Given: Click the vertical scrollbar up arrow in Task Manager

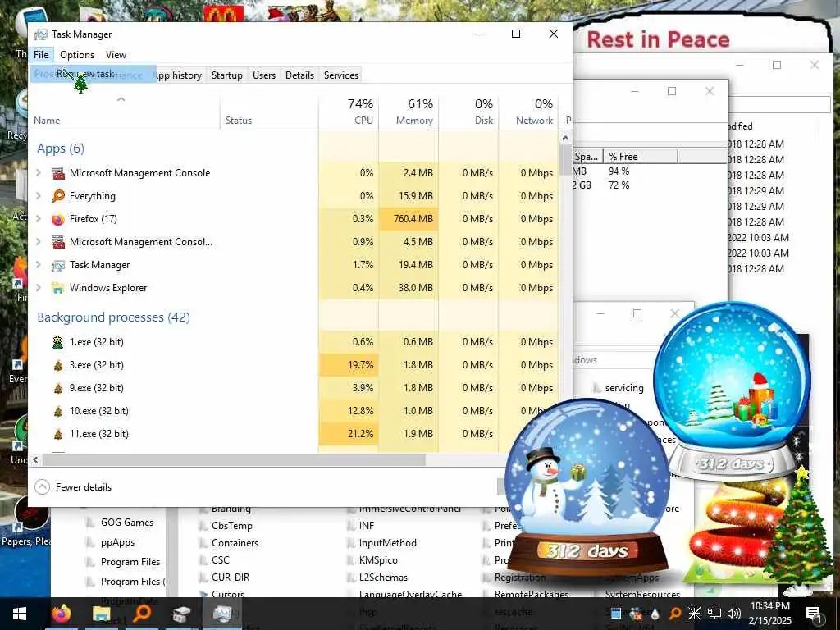Looking at the screenshot, I should coord(565,139).
